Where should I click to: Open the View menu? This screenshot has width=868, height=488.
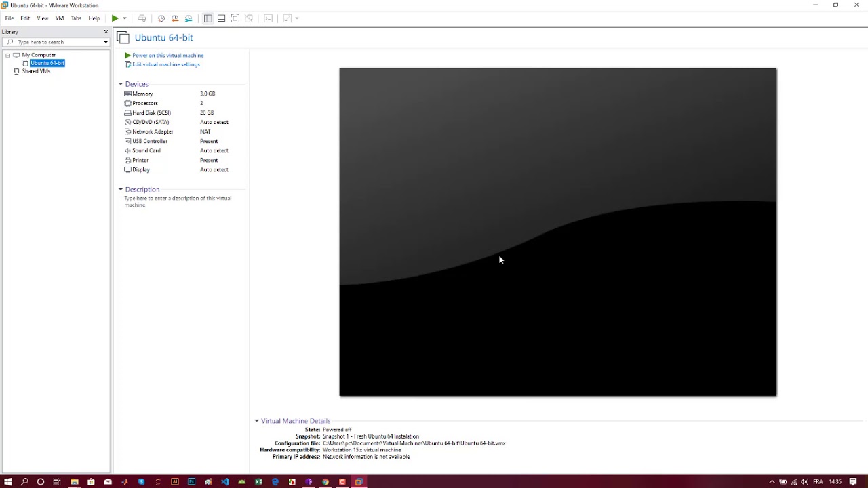(43, 18)
